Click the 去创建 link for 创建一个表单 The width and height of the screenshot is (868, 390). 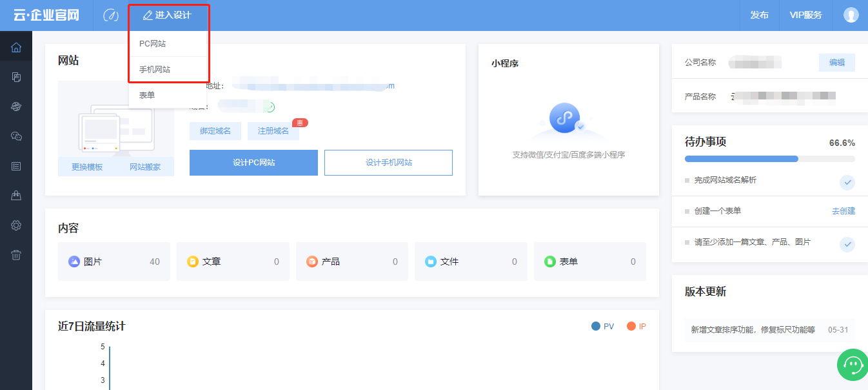coord(843,211)
